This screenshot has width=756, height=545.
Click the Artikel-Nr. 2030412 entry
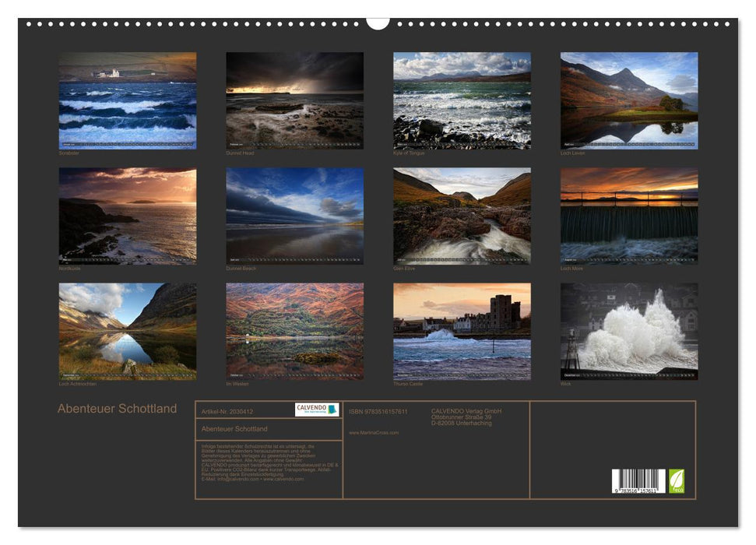pyautogui.click(x=227, y=411)
